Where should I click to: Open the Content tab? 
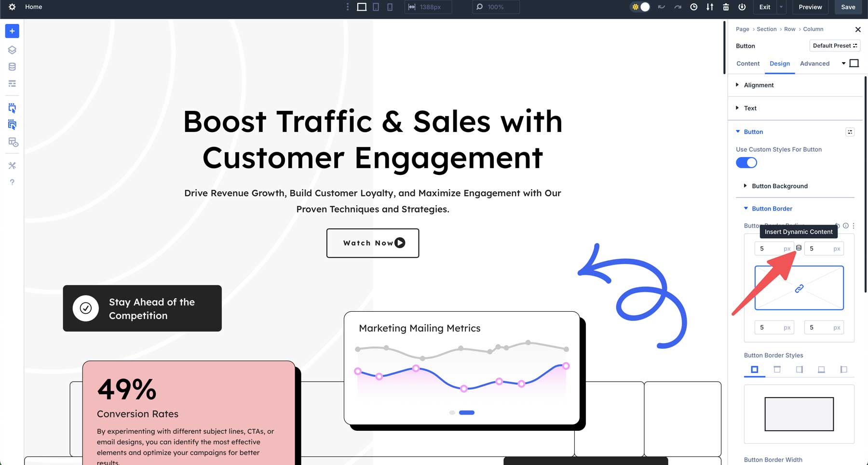pos(748,63)
